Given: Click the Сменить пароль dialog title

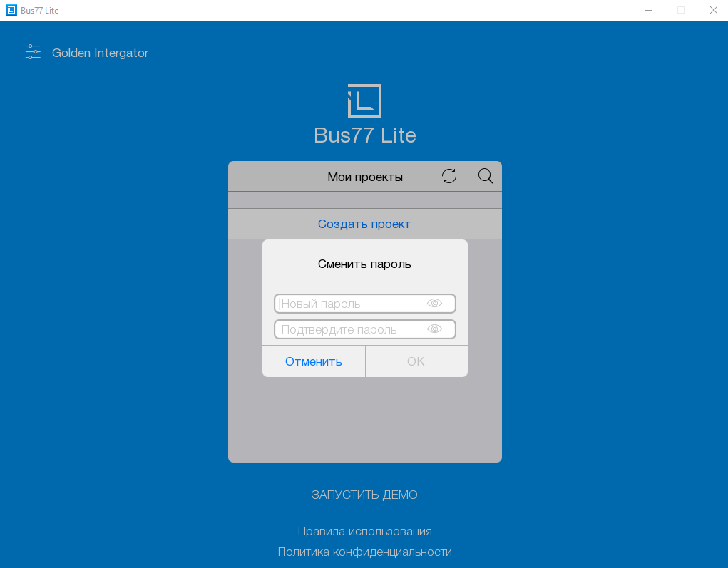Looking at the screenshot, I should pos(364,264).
